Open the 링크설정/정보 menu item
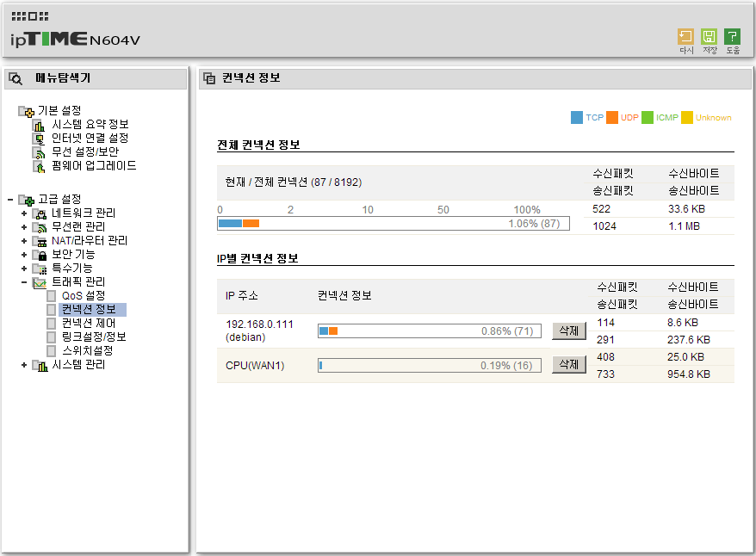The width and height of the screenshot is (756, 556). 94,337
